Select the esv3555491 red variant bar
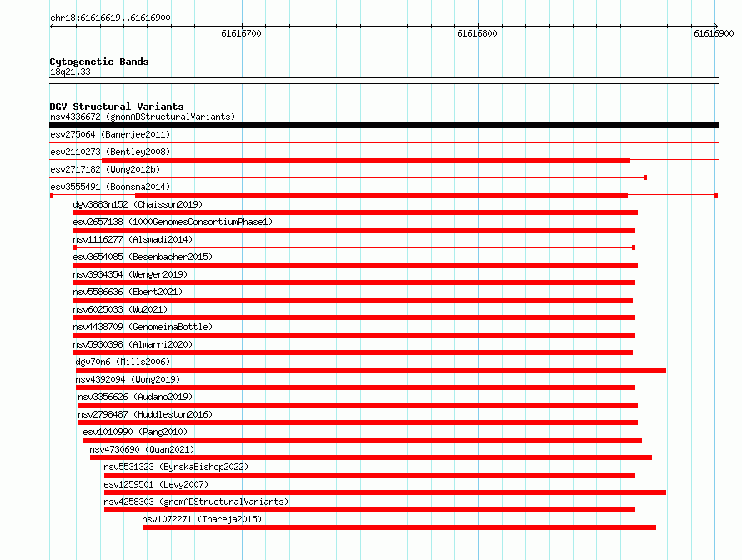The width and height of the screenshot is (742, 560). (381, 195)
